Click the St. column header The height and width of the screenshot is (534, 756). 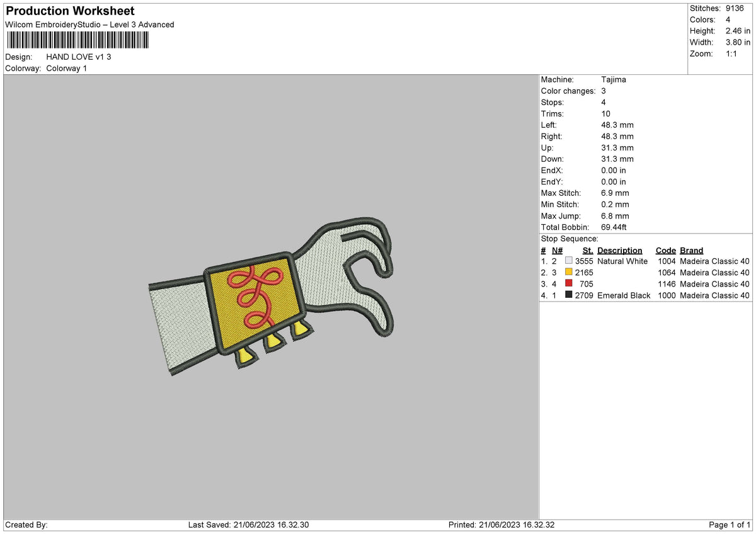tap(588, 250)
